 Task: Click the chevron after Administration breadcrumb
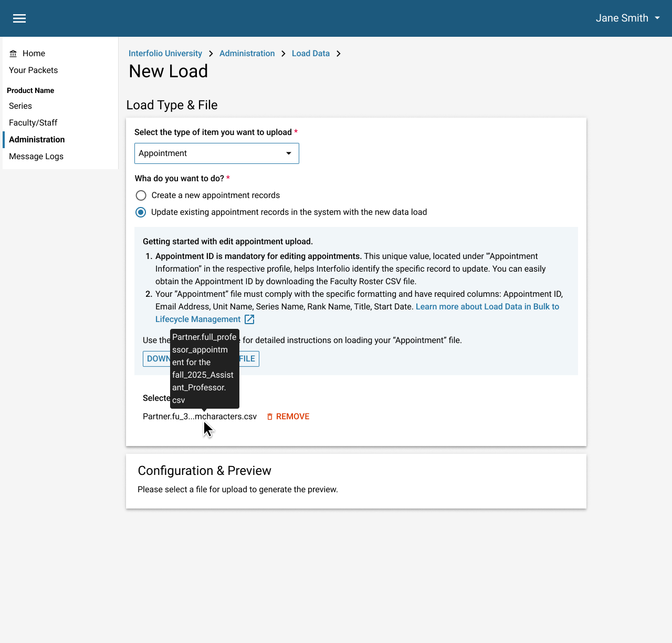(283, 54)
